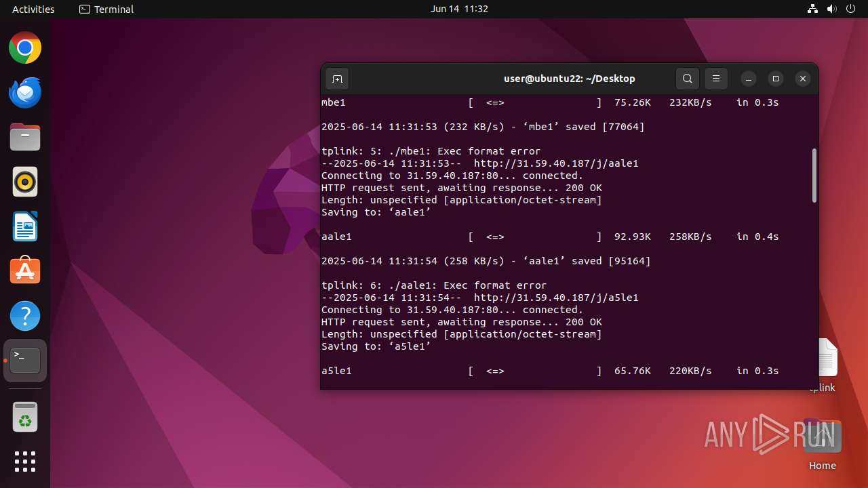Click the network status icon
Viewport: 868px width, 488px height.
point(813,9)
